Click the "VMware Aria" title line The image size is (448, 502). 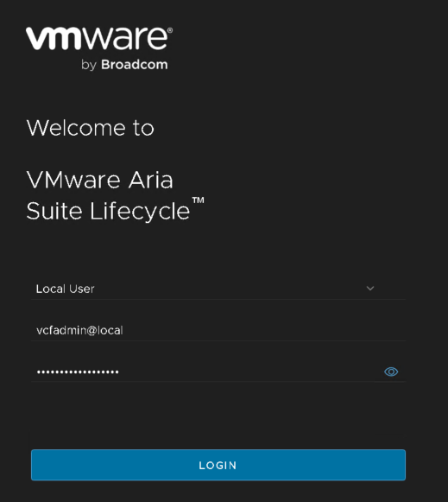pos(100,180)
